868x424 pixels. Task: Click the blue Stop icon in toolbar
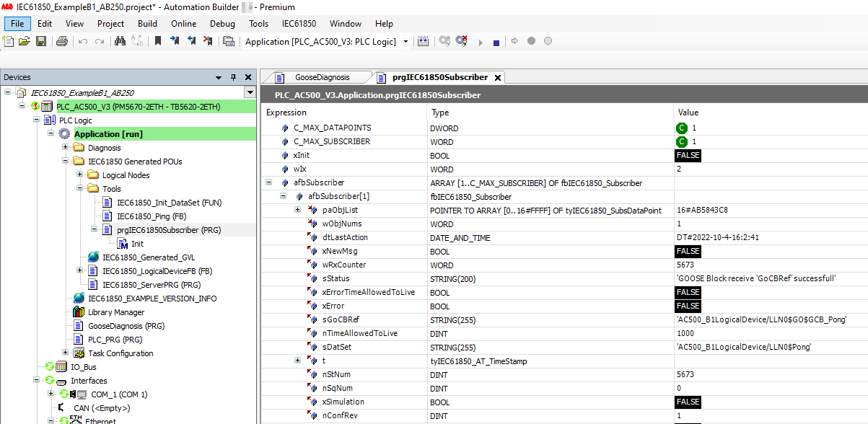(496, 43)
